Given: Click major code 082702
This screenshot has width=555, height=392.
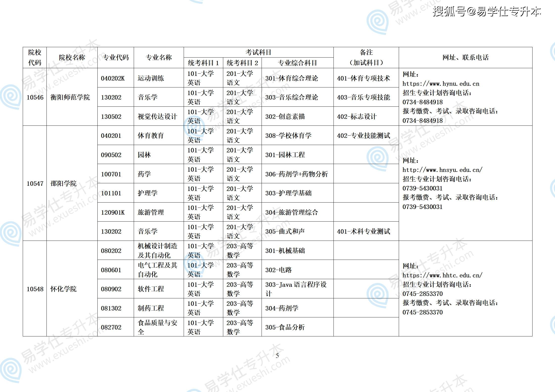Looking at the screenshot, I should [x=111, y=327].
